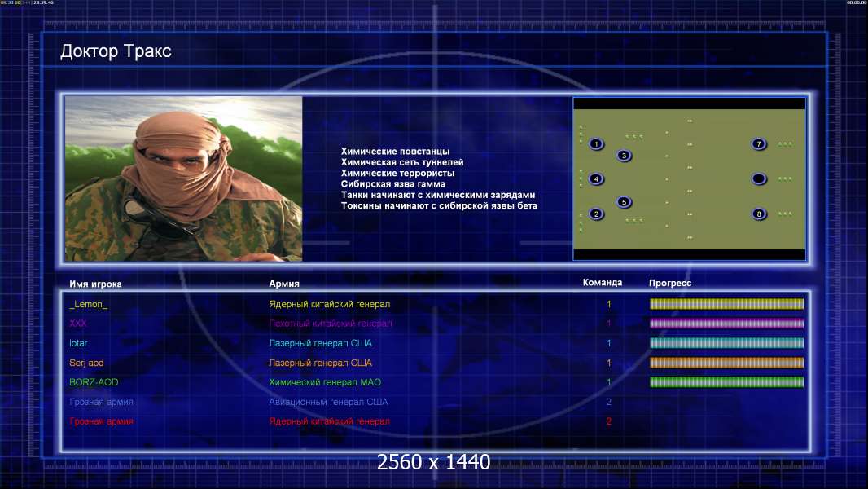Image resolution: width=868 pixels, height=489 pixels.
Task: Click the Прогресс column header
Action: (x=670, y=283)
